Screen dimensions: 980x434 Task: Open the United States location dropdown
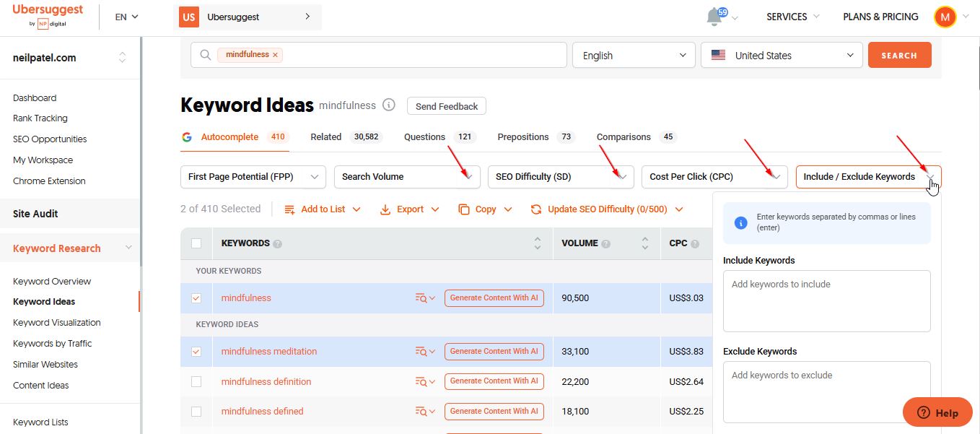(x=781, y=56)
